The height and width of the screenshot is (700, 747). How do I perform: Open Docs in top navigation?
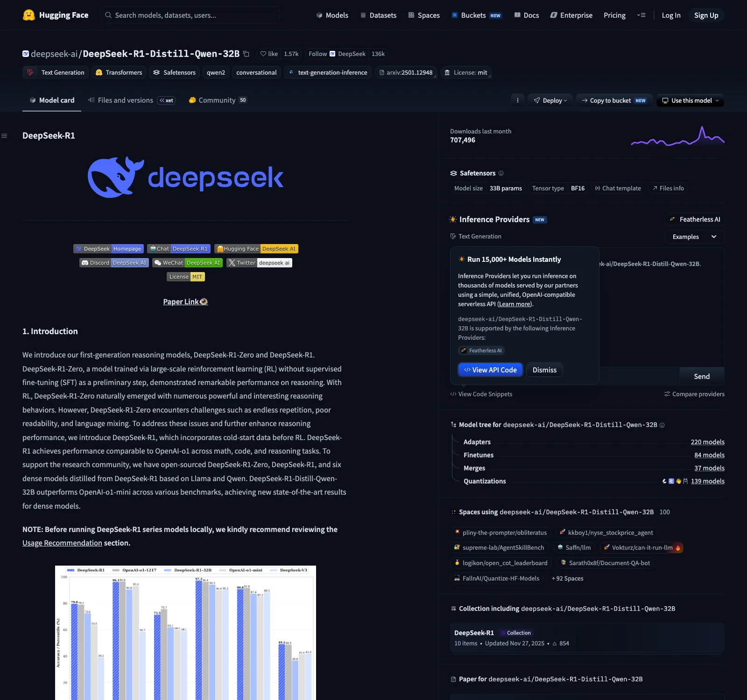tap(526, 15)
